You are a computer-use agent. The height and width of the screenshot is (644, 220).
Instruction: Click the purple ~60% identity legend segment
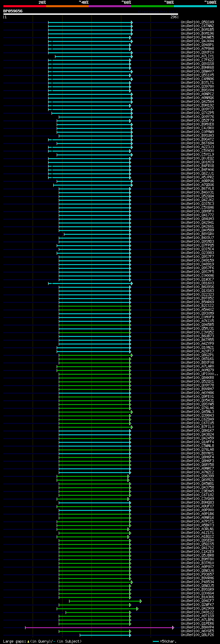(110, 6)
